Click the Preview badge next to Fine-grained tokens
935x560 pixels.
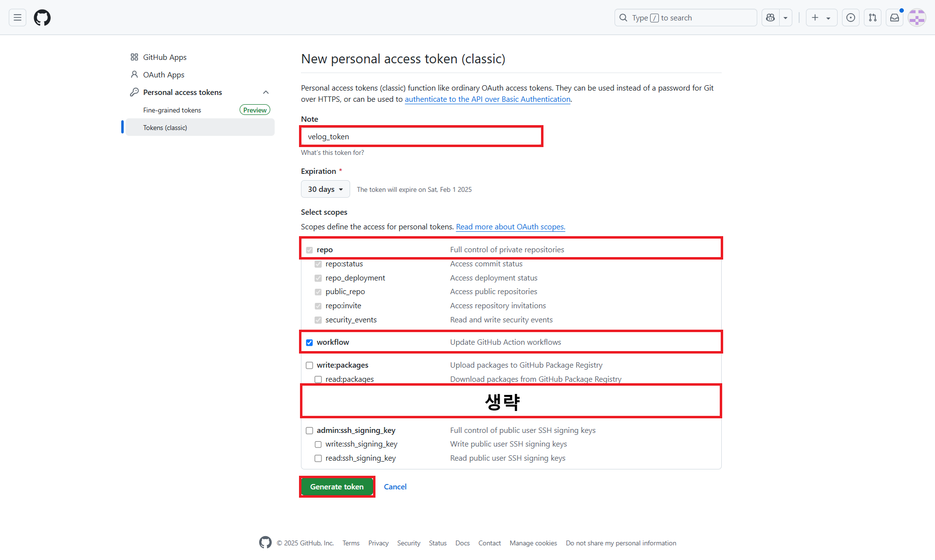[255, 110]
